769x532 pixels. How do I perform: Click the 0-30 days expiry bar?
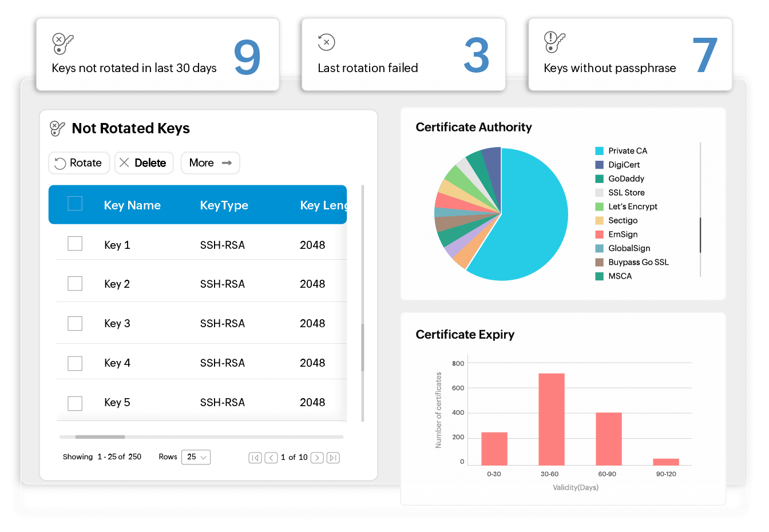click(494, 448)
